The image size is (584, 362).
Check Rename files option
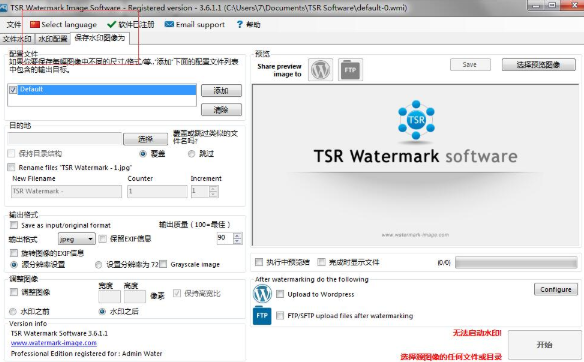11,167
